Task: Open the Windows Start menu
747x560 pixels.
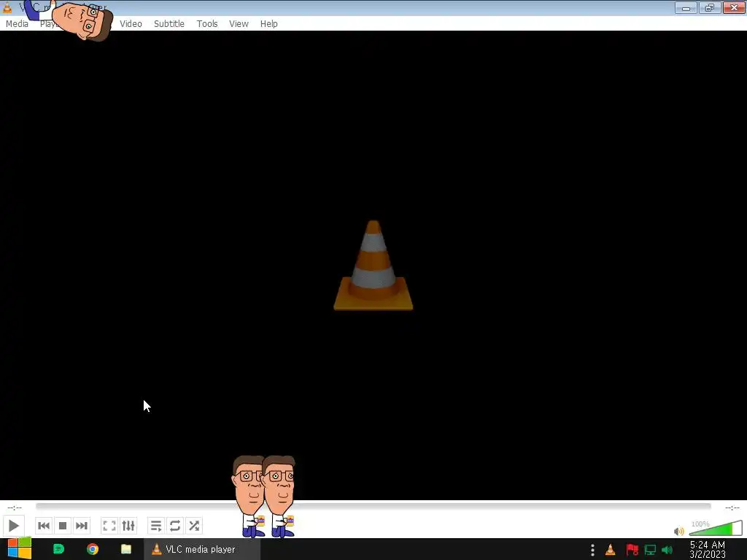Action: pos(19,548)
